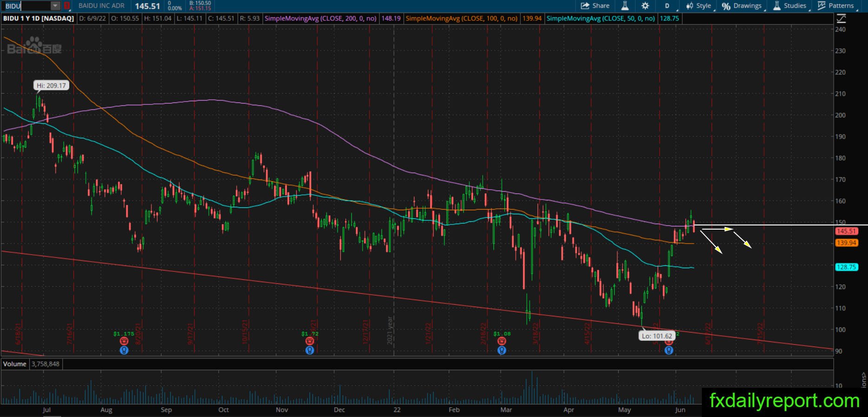Click the C: 145.51 close readout
Viewport: 868px width, 417px height.
[x=221, y=19]
